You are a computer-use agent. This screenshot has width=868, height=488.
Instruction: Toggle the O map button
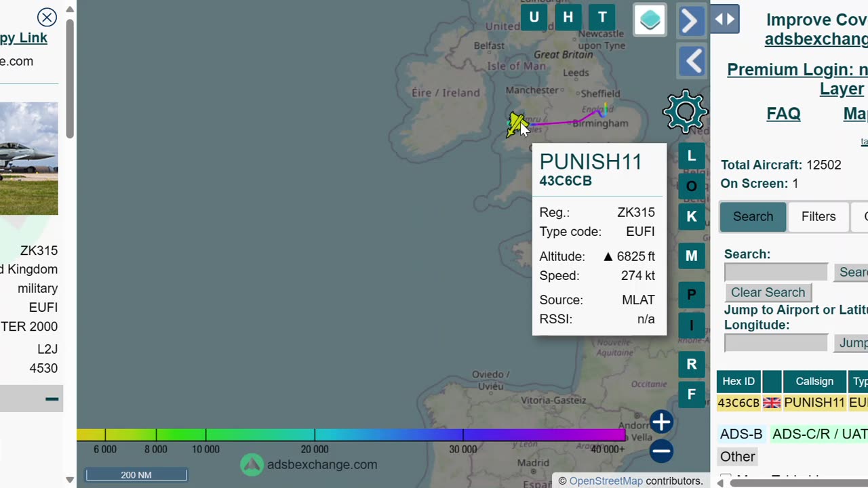point(692,186)
